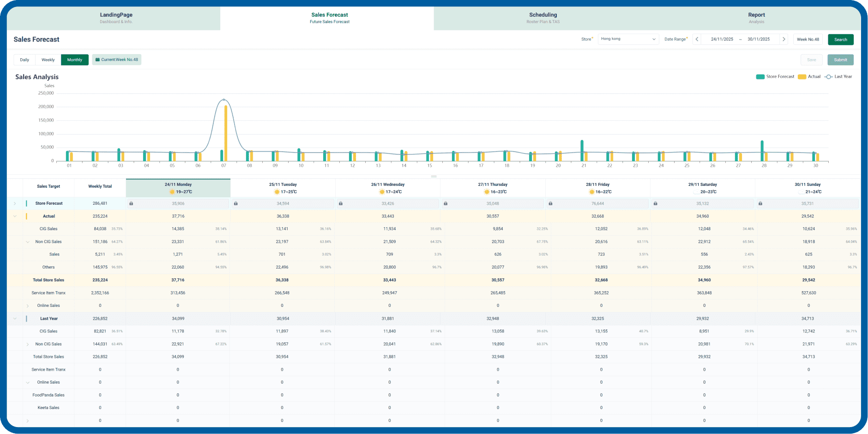This screenshot has width=868, height=434.
Task: Switch to the Scheduling tab
Action: tap(543, 18)
